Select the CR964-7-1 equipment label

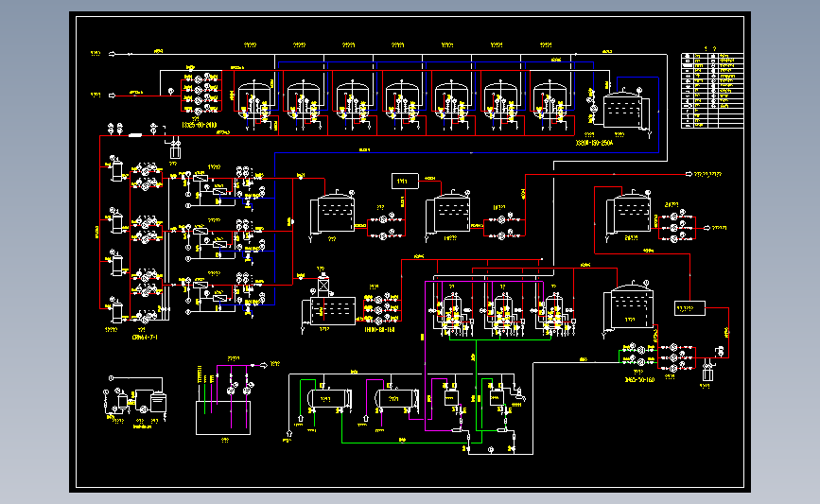click(145, 338)
